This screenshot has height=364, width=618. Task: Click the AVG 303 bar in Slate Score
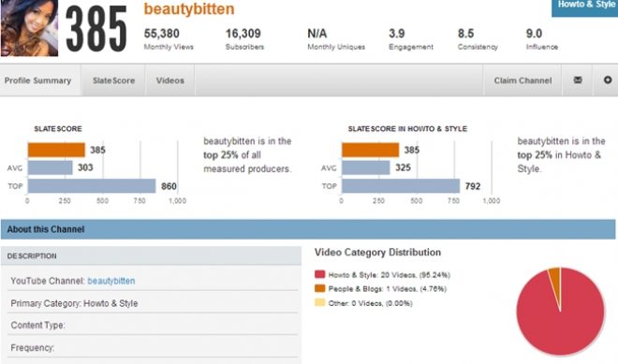(x=50, y=167)
